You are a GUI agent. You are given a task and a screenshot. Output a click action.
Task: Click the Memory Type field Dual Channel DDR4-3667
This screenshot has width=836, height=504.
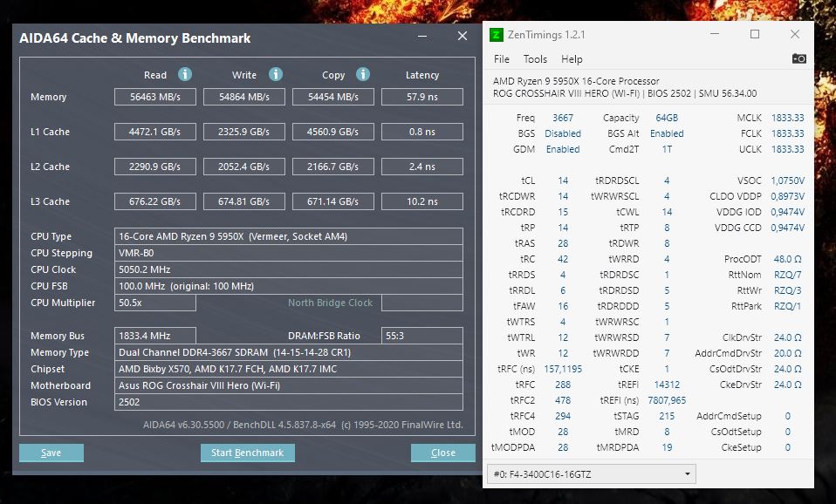pos(289,352)
